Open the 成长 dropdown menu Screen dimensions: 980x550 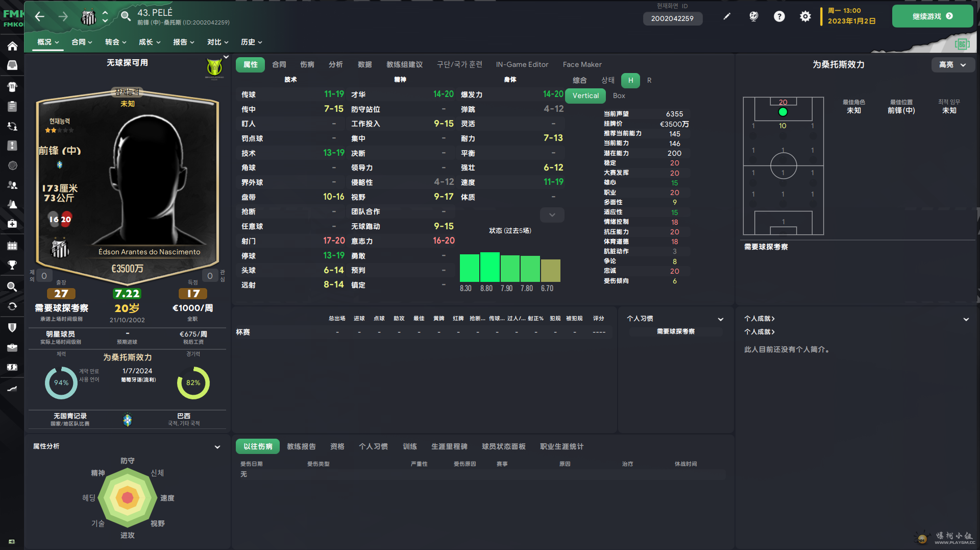150,42
